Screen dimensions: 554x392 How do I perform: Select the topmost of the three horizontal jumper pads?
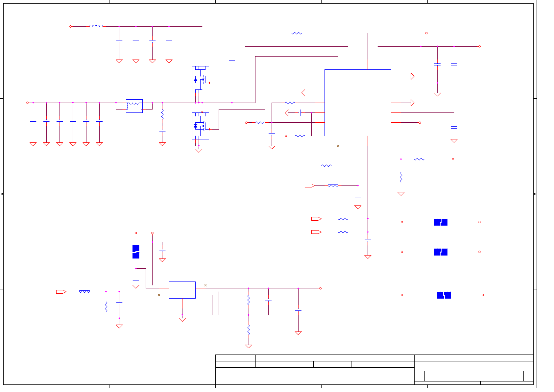tap(441, 222)
